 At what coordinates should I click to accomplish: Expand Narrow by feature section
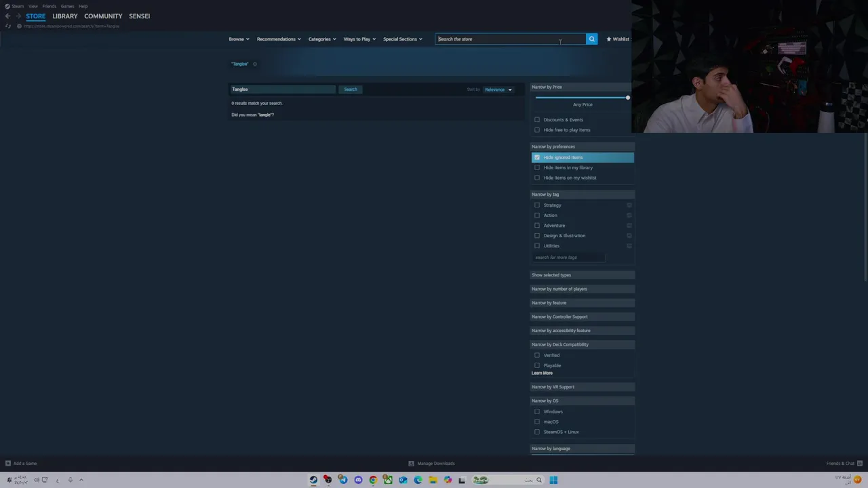pos(583,303)
